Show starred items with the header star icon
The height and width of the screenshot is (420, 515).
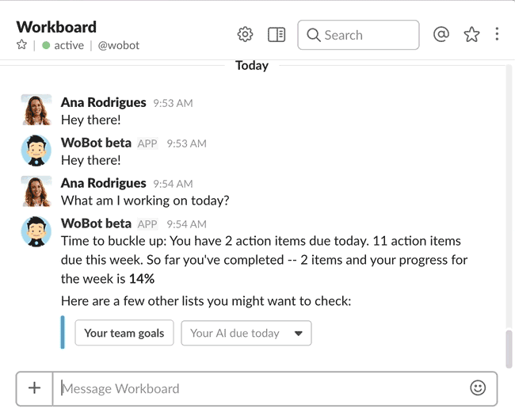pyautogui.click(x=471, y=35)
